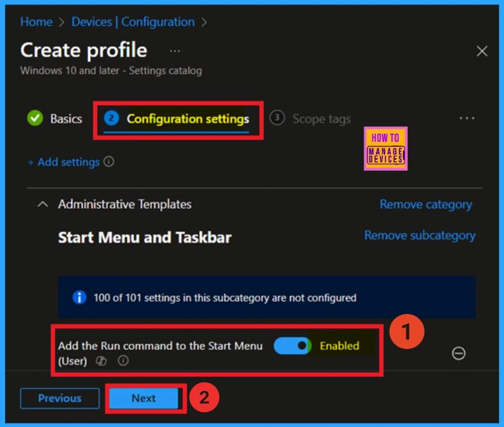The width and height of the screenshot is (504, 427).
Task: Collapse the Administrative Templates category
Action: click(43, 204)
